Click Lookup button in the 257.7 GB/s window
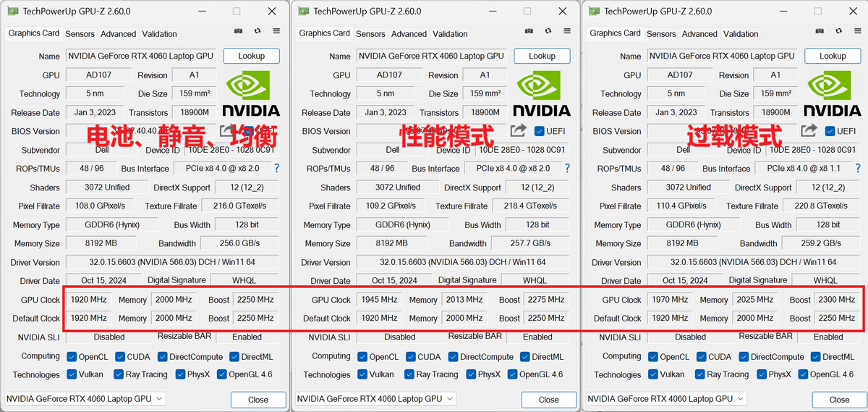Screen dimensions: 868x412 (542, 56)
